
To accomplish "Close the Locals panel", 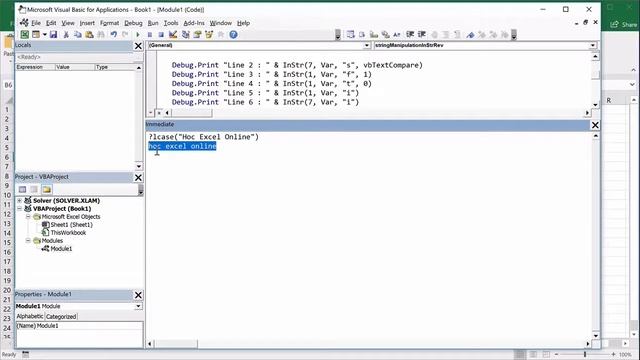I will click(x=138, y=46).
